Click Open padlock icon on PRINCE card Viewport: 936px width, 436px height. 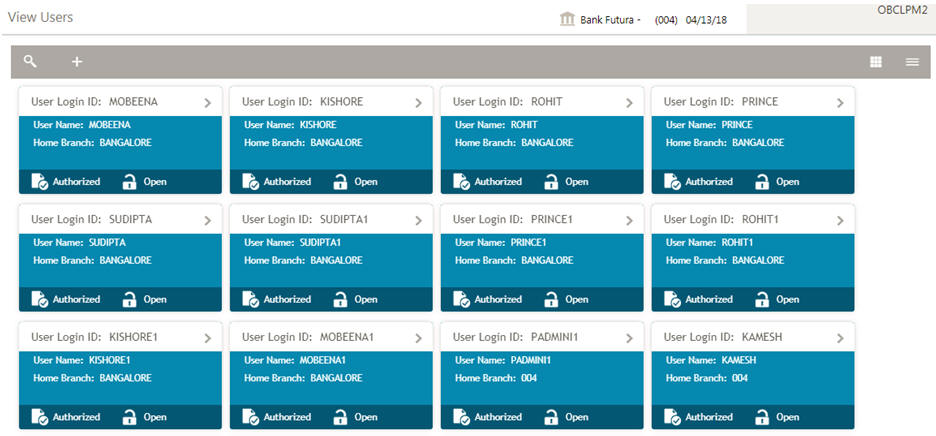(x=762, y=182)
